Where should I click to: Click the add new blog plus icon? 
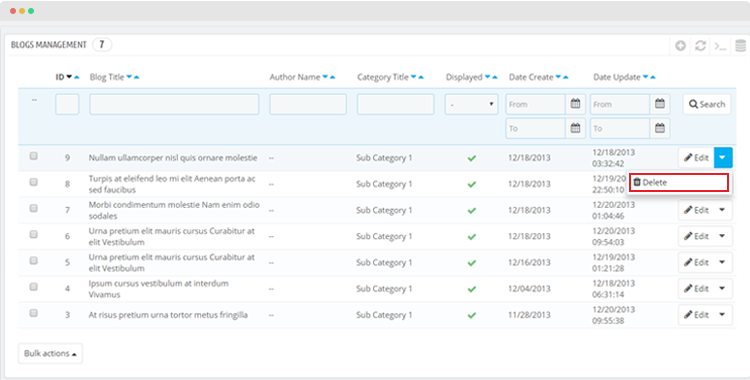(680, 45)
